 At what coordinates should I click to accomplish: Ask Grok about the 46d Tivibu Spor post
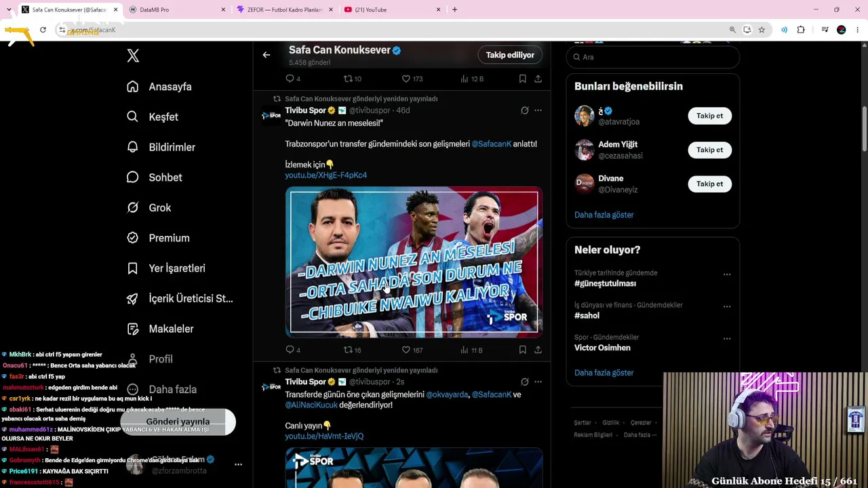[524, 110]
